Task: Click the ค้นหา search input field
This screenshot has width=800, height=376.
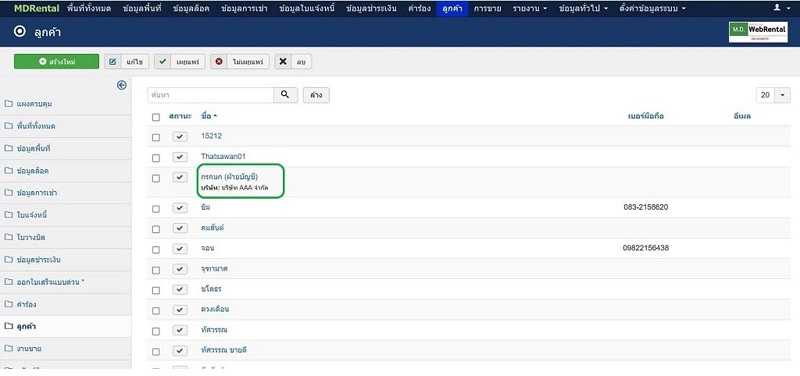Action: point(211,95)
